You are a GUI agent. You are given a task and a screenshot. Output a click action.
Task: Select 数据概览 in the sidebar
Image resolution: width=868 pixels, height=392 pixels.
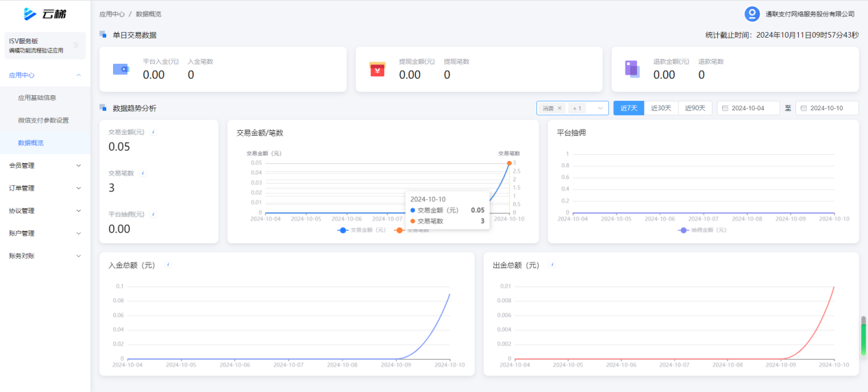(x=45, y=143)
